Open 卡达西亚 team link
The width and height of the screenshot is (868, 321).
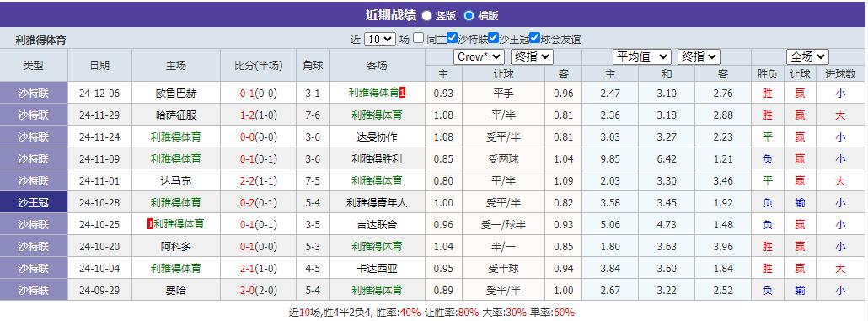(377, 269)
